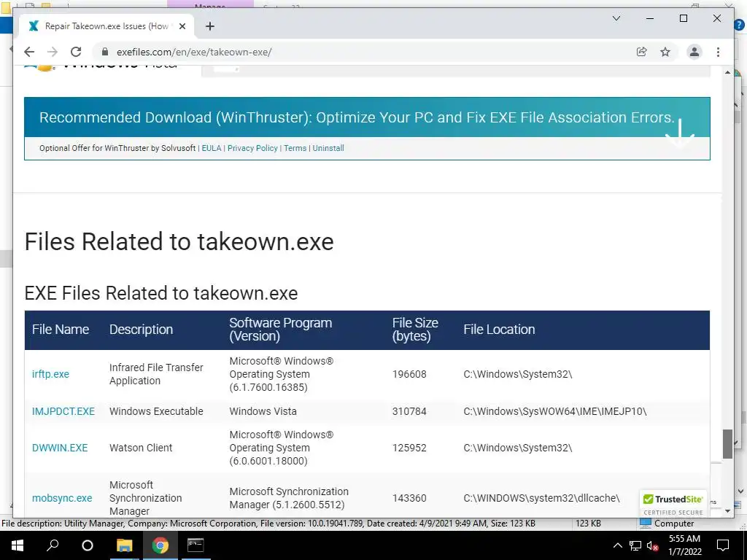Image resolution: width=747 pixels, height=560 pixels.
Task: Click the address bar URL
Action: [194, 52]
